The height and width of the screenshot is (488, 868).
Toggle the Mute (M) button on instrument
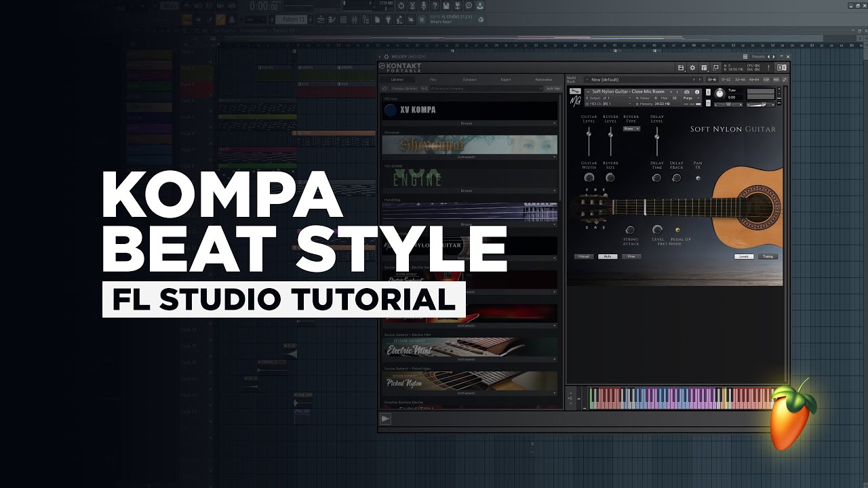click(x=708, y=103)
